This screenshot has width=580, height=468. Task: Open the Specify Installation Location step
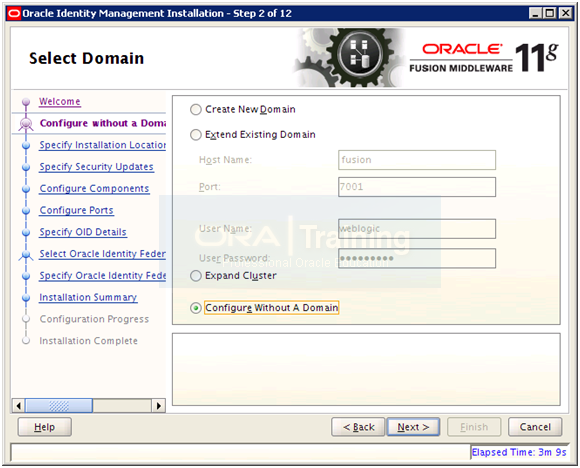[x=103, y=145]
